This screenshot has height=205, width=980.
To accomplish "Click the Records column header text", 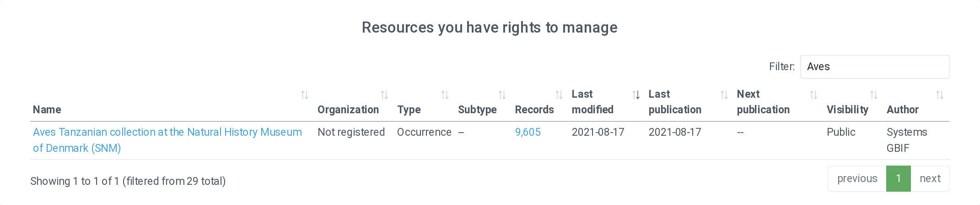I will [x=534, y=110].
